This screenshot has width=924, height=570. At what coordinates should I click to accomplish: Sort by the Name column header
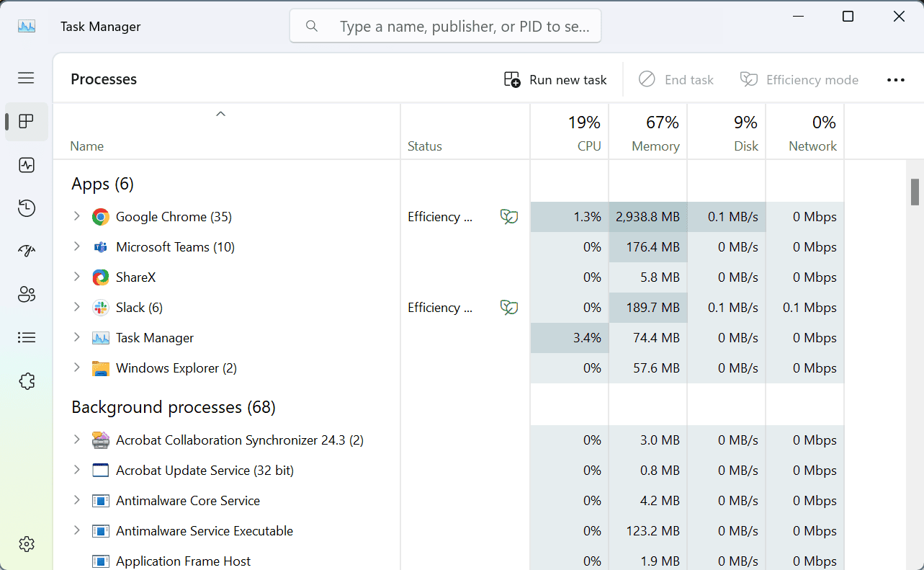point(227,132)
